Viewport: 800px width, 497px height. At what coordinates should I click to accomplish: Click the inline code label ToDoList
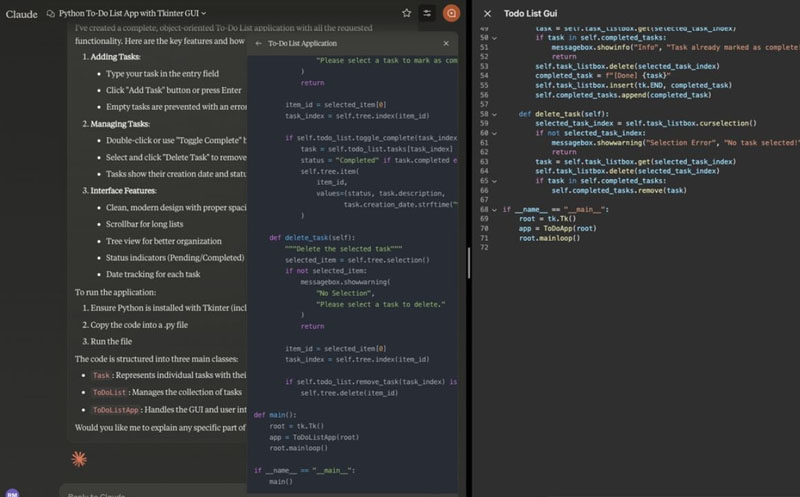point(109,392)
